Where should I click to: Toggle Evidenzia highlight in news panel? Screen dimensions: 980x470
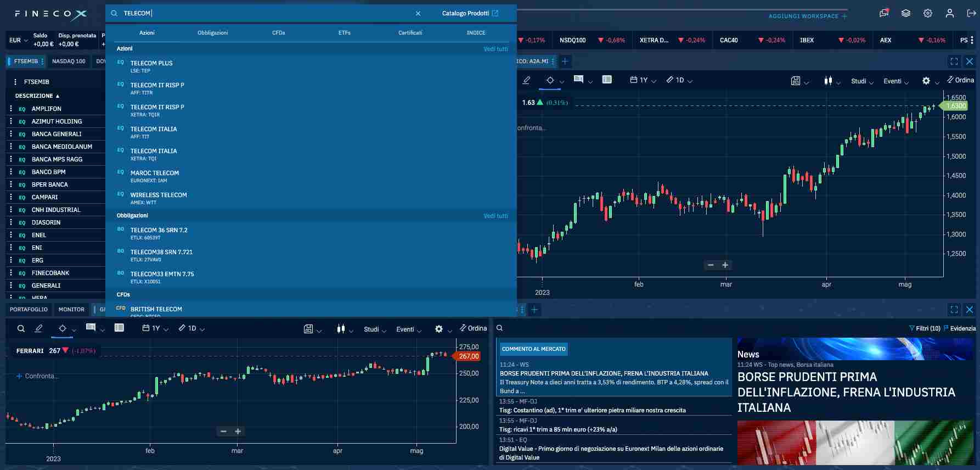point(959,328)
